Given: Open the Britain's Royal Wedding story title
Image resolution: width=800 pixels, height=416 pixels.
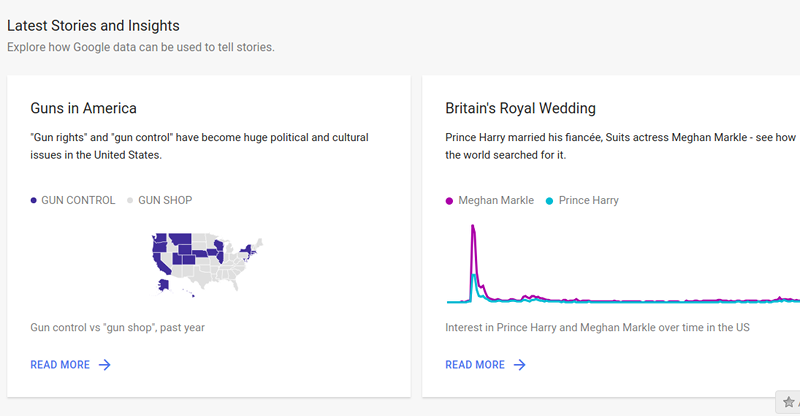Looking at the screenshot, I should click(x=520, y=108).
